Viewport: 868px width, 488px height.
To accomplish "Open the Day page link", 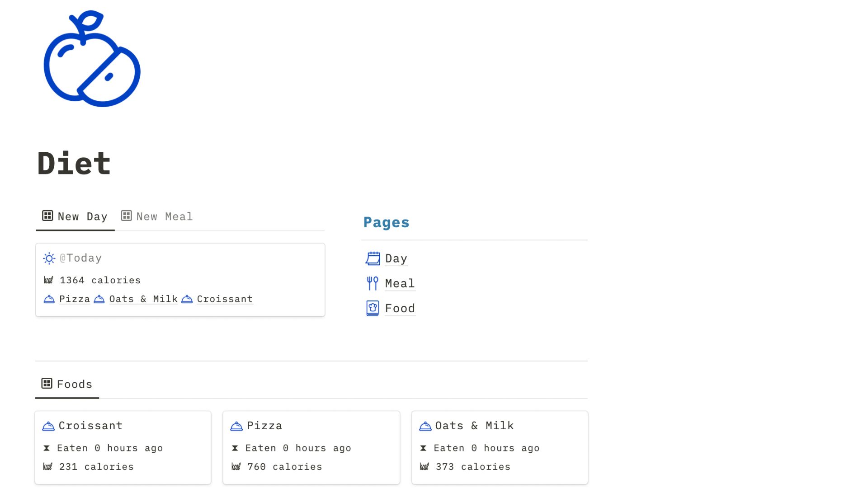I will [x=396, y=258].
